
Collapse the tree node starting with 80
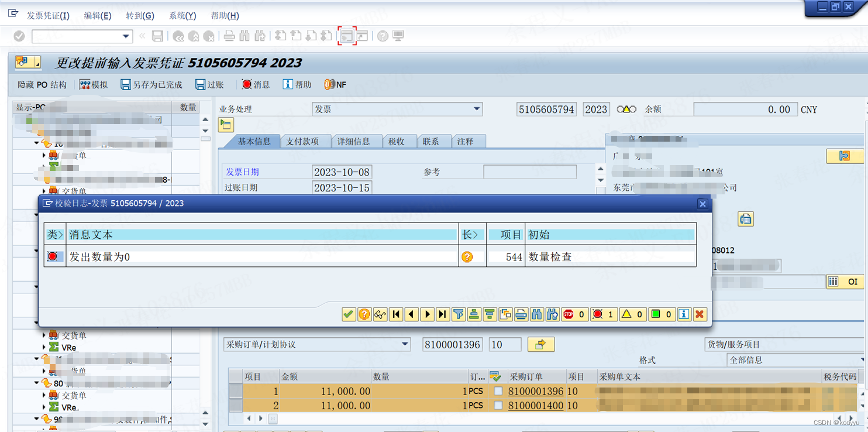tap(37, 383)
